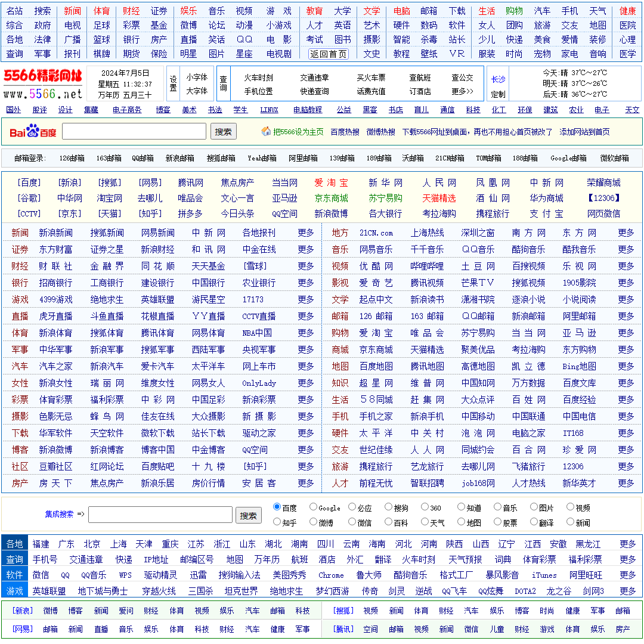This screenshot has height=644, width=644.
Task: Open the 文心一言 link
Action: pyautogui.click(x=237, y=199)
